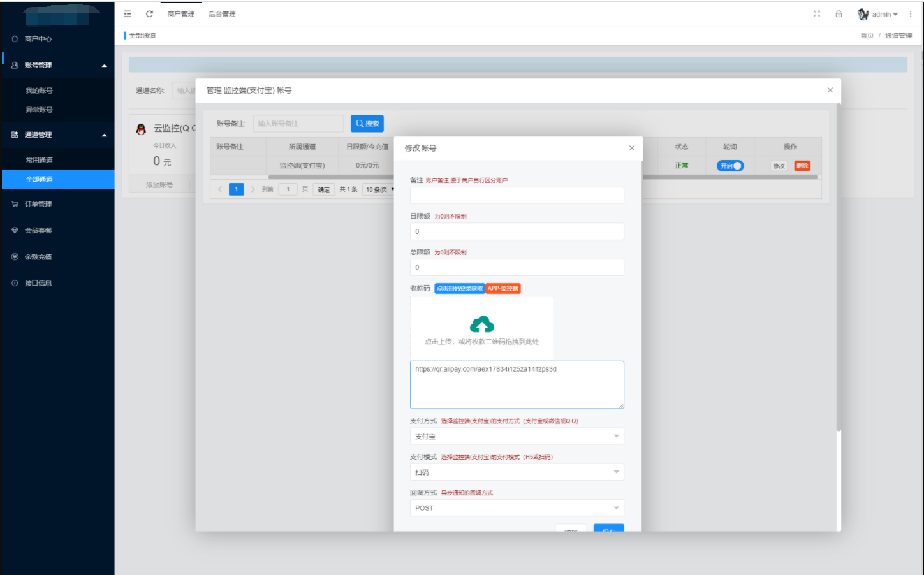Image resolution: width=924 pixels, height=575 pixels.
Task: Select 全部通道 in the sidebar
Action: click(57, 179)
